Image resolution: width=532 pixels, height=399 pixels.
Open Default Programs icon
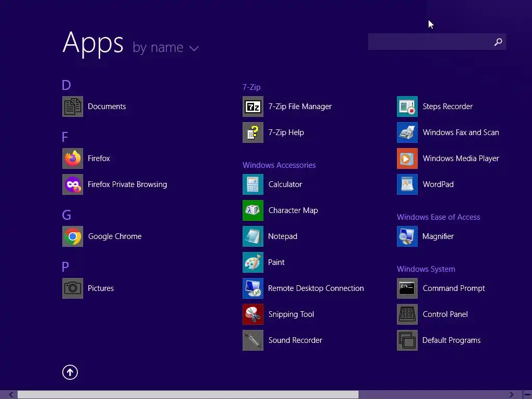point(407,340)
